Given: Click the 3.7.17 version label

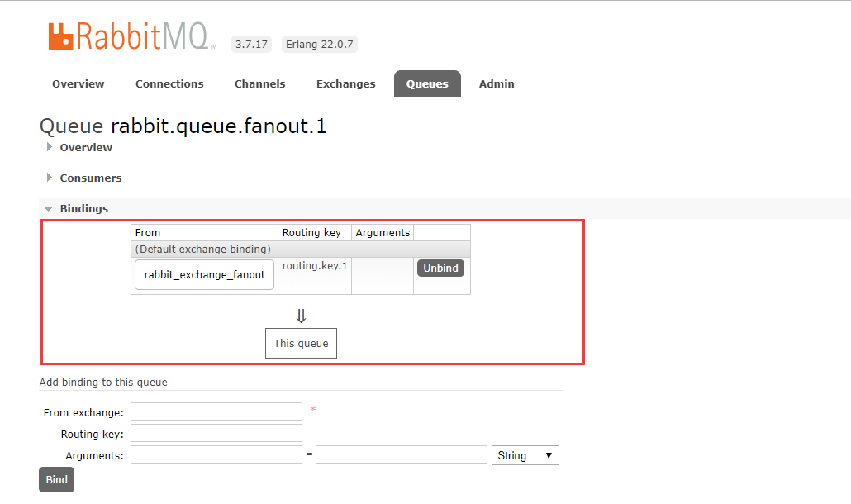Looking at the screenshot, I should pyautogui.click(x=251, y=44).
